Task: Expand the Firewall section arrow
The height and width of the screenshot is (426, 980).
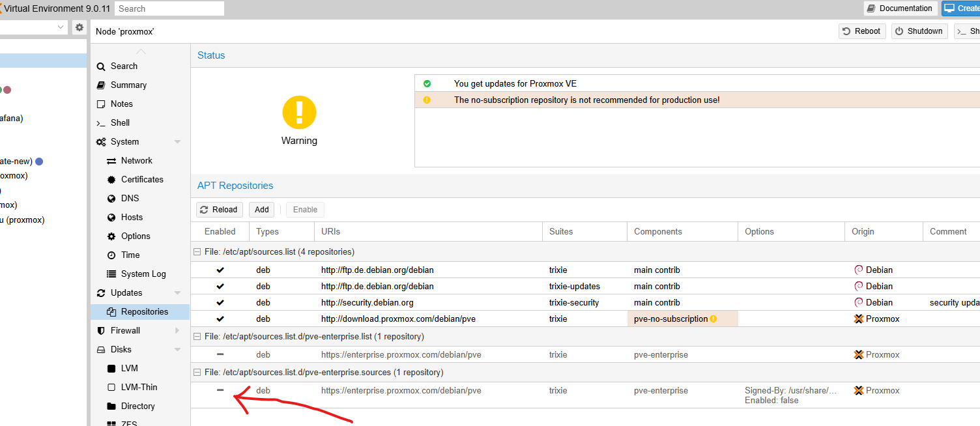Action: point(177,330)
